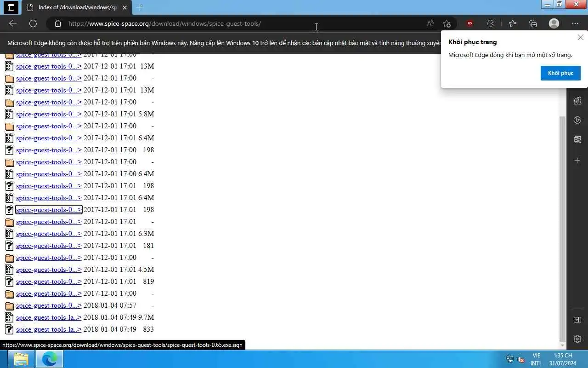Open the 6.3M spice-guest-tools file link
588x368 pixels.
point(49,234)
